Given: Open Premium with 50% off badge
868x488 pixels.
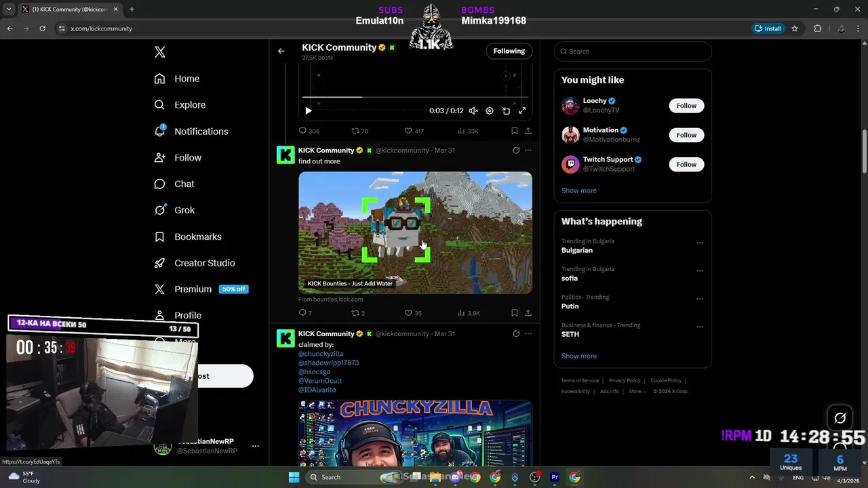Looking at the screenshot, I should tap(201, 289).
